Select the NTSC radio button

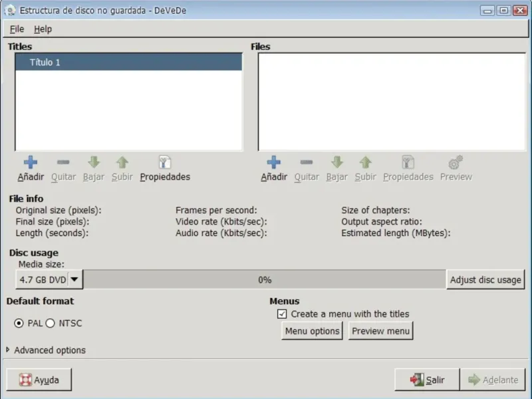click(x=51, y=323)
